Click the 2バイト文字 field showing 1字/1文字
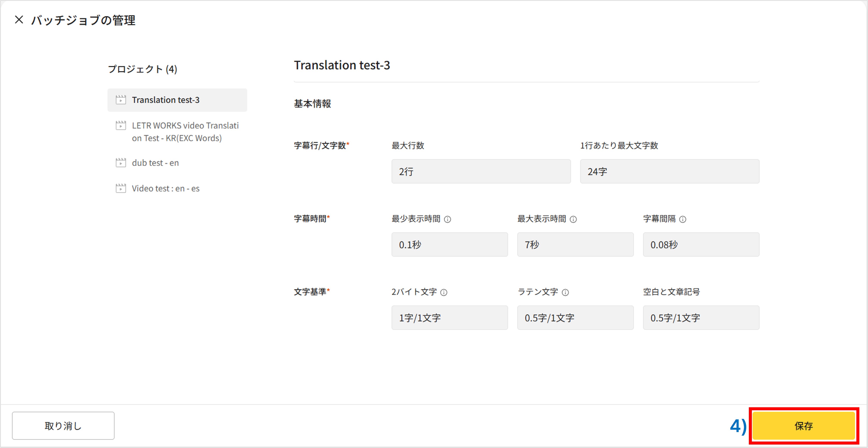 point(449,318)
